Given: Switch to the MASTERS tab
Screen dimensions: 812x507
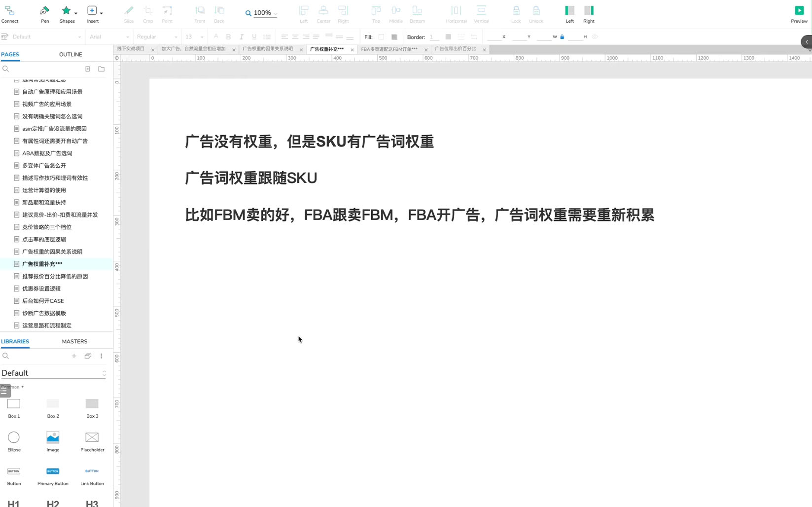Looking at the screenshot, I should (x=74, y=341).
